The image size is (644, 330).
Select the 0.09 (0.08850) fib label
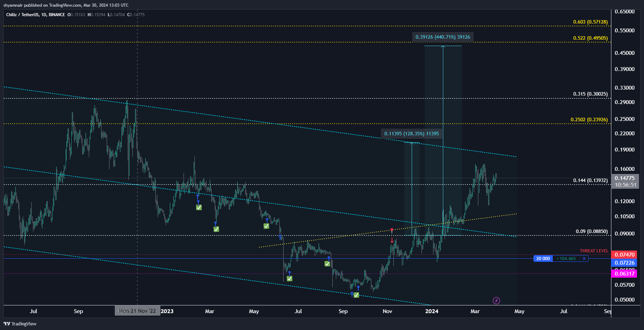click(592, 231)
